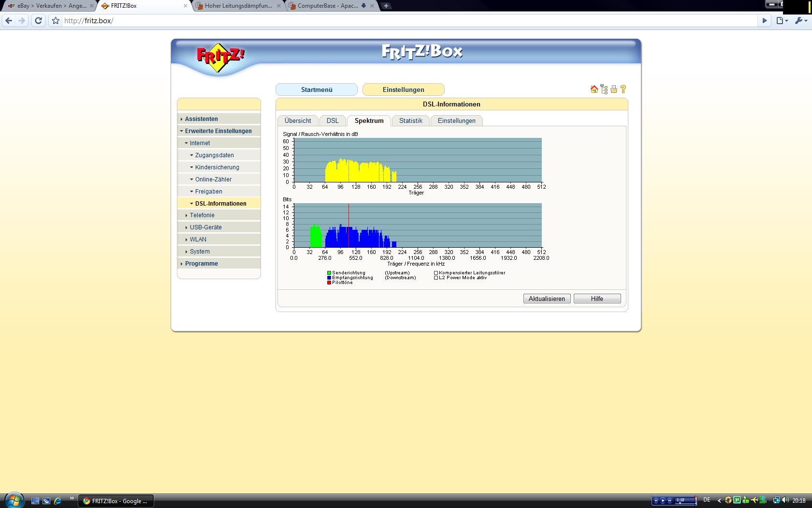Click the uTorrent tray icon

pos(737,500)
